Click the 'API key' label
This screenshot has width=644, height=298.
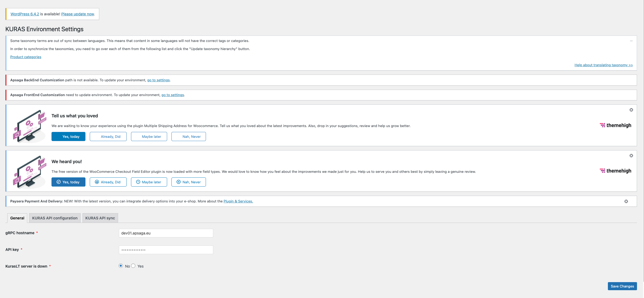tap(12, 250)
